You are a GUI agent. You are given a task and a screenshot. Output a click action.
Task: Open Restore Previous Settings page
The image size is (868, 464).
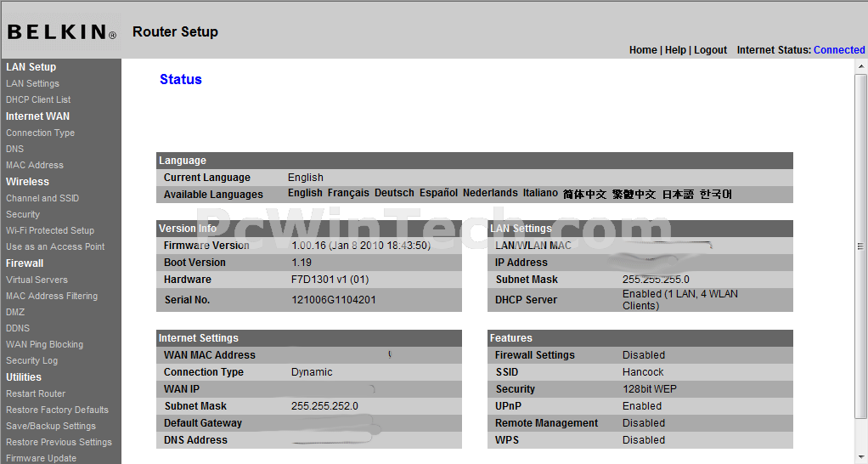(x=59, y=442)
